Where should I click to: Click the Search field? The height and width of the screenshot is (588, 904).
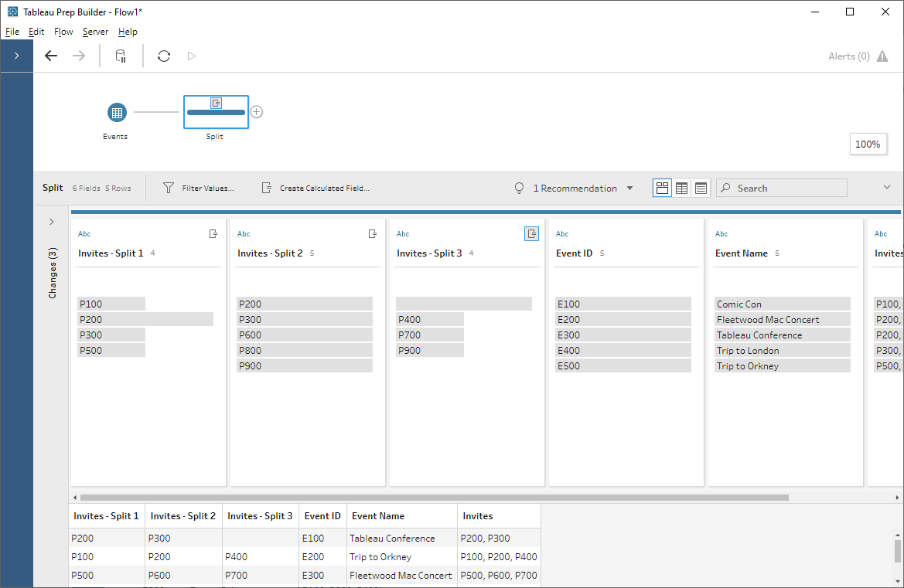[782, 189]
